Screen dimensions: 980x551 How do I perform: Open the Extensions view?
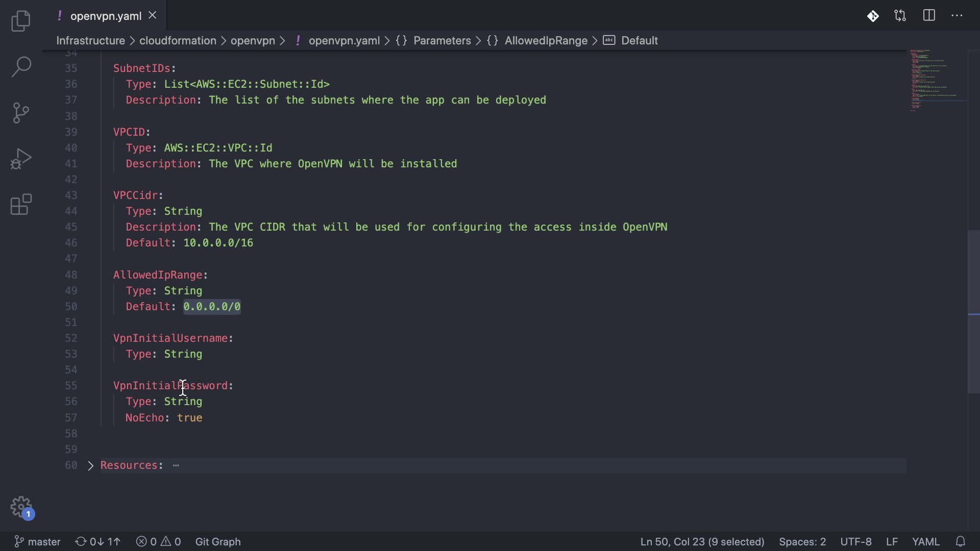point(21,205)
